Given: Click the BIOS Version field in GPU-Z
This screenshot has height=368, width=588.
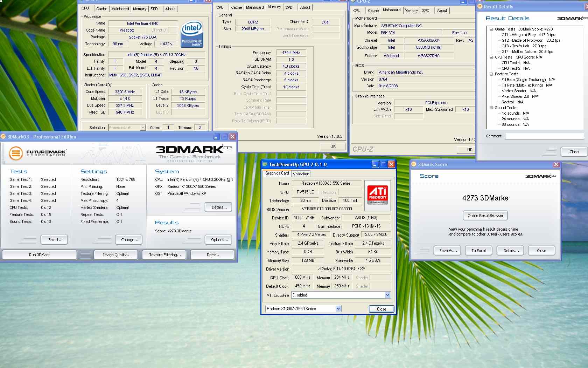Looking at the screenshot, I should tap(327, 209).
